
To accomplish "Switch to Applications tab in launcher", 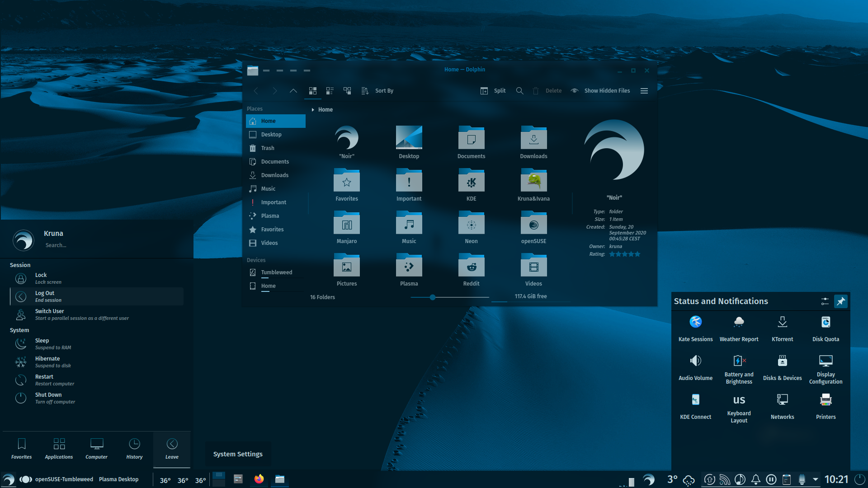I will point(59,449).
